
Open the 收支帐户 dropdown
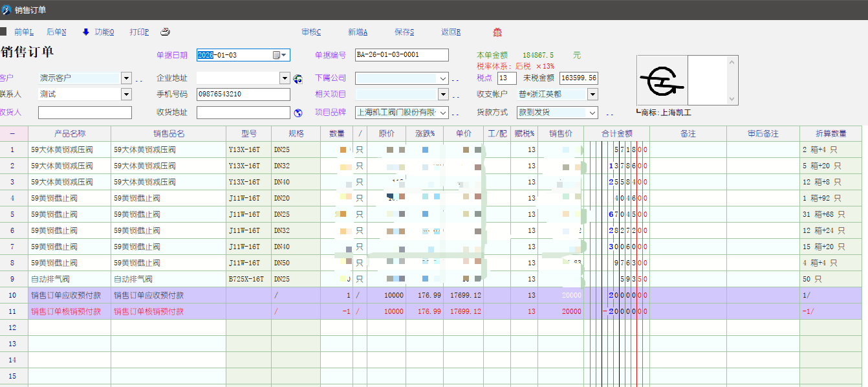click(x=592, y=94)
